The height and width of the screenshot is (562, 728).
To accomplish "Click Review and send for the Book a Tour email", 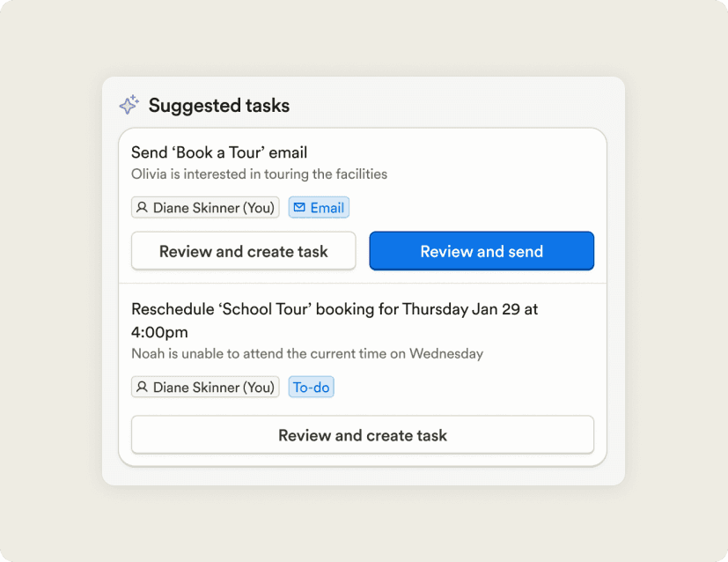I will 482,251.
